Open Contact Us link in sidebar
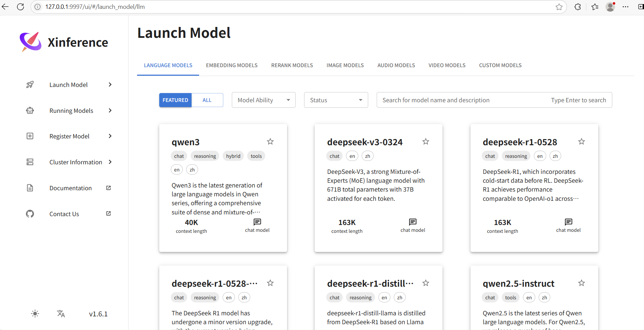 pyautogui.click(x=64, y=214)
